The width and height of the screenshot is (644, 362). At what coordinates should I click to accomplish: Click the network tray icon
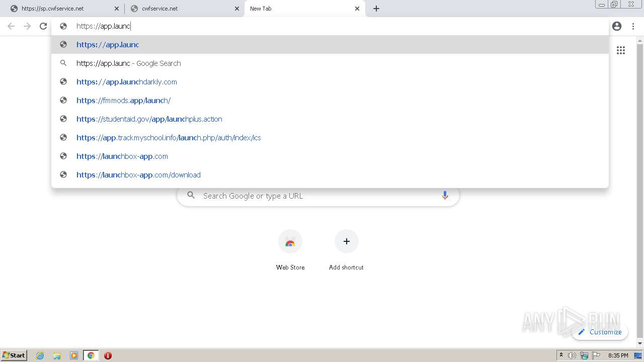click(584, 355)
